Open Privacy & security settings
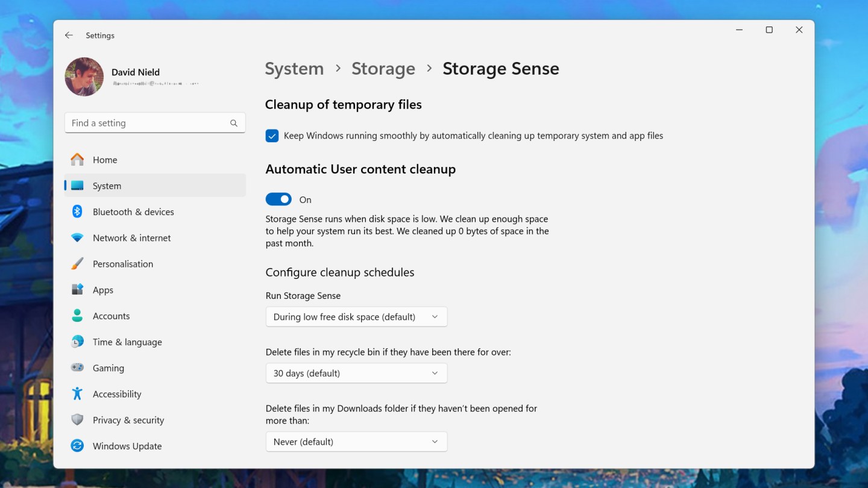This screenshot has height=488, width=868. 128,420
